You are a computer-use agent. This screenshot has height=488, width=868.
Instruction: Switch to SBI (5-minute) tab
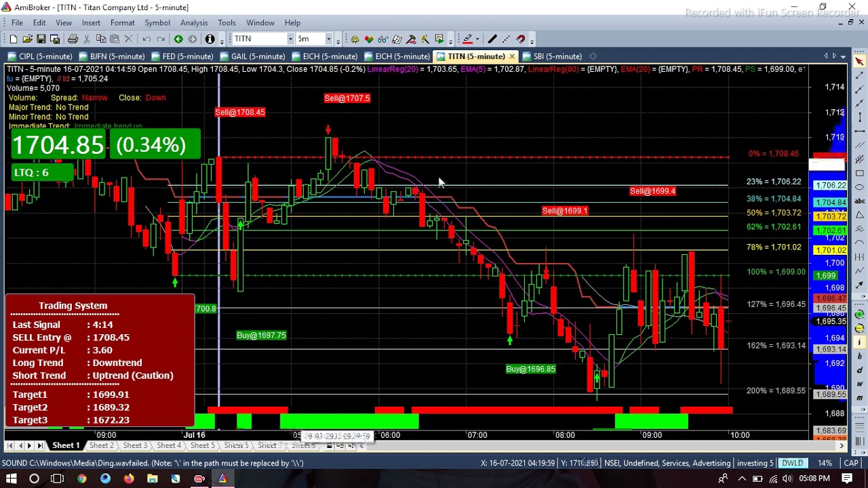point(552,56)
